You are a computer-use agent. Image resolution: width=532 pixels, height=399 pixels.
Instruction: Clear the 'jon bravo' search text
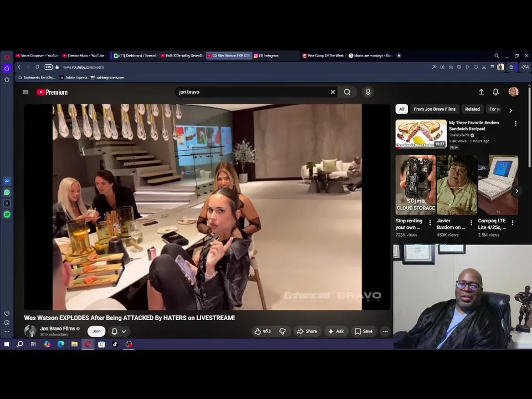[x=333, y=92]
